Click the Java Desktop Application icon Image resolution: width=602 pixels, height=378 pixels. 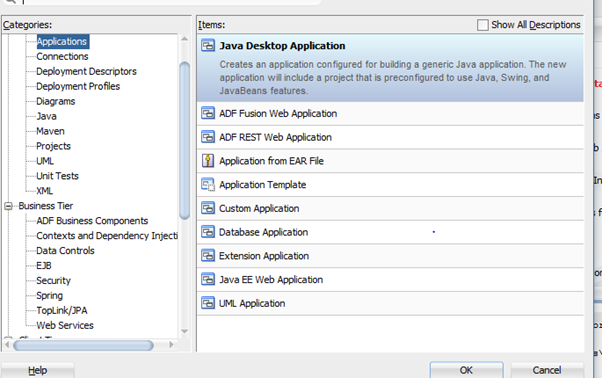[208, 46]
